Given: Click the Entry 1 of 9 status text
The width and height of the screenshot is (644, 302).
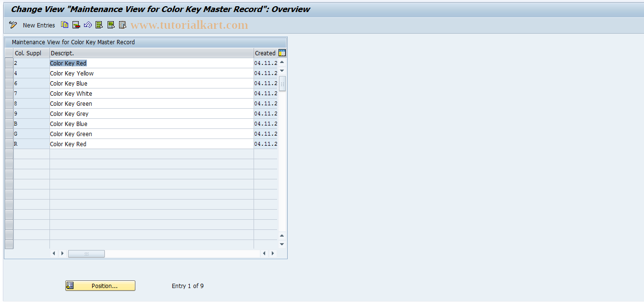Looking at the screenshot, I should (188, 286).
